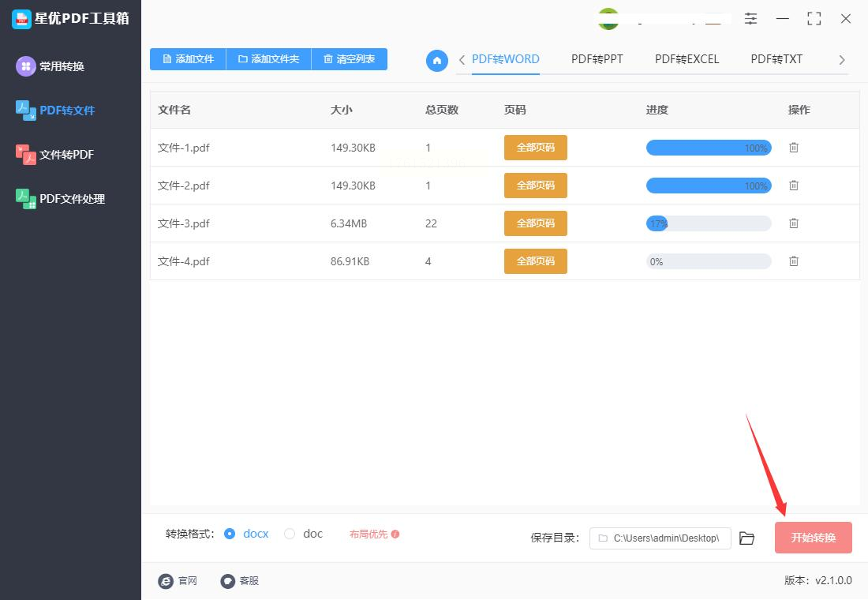Open the 客服 customer service link

[240, 580]
